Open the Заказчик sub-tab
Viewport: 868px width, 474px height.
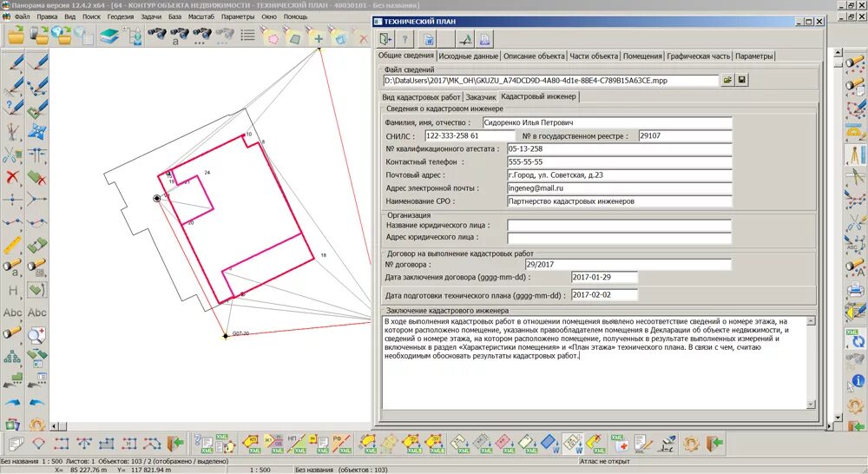pos(481,97)
